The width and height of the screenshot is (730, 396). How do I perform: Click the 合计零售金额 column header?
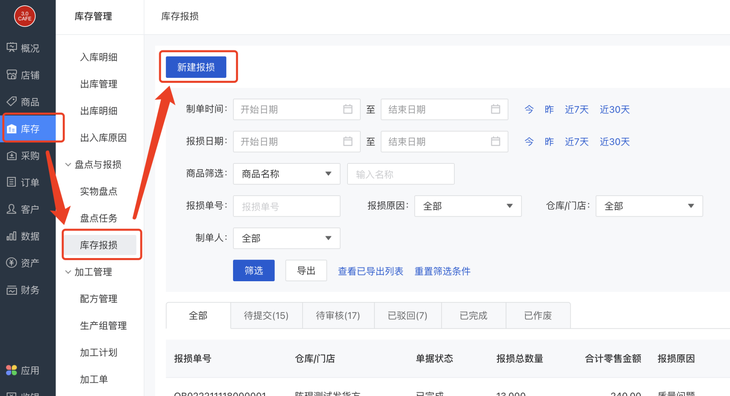[x=613, y=359]
